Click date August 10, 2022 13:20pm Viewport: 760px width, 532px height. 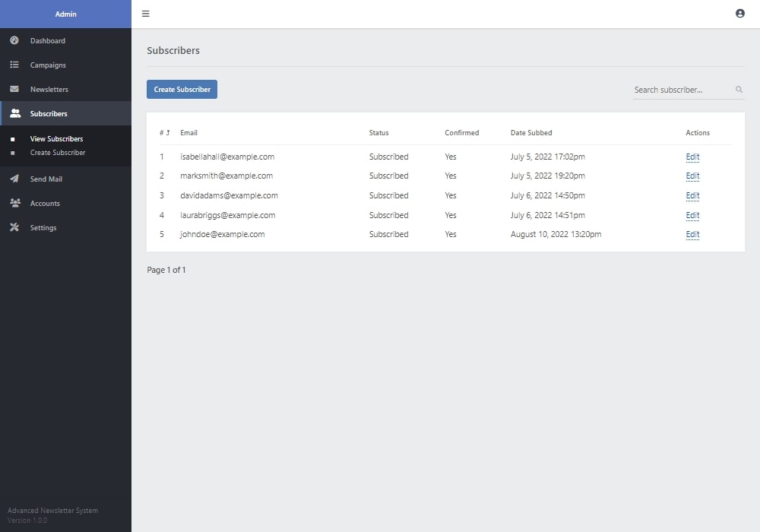pos(556,234)
